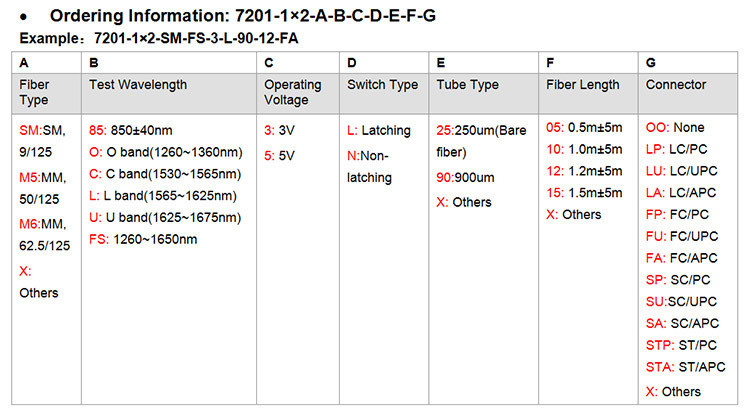Click the L: Latching switch entry
This screenshot has width=750, height=418.
coord(378,129)
